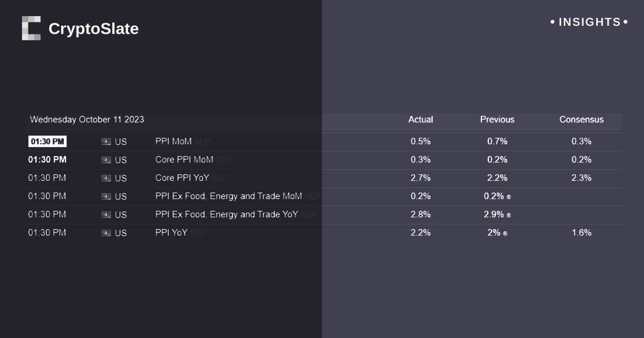Click the US flag beside Core PPI MoM
Viewport: 644px width, 338px height.
[106, 160]
